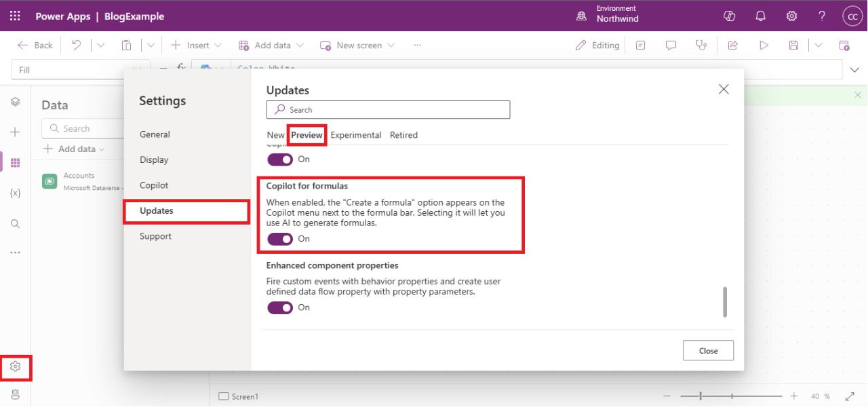The width and height of the screenshot is (868, 414).
Task: Toggle Enhanced component properties switch
Action: click(x=280, y=307)
